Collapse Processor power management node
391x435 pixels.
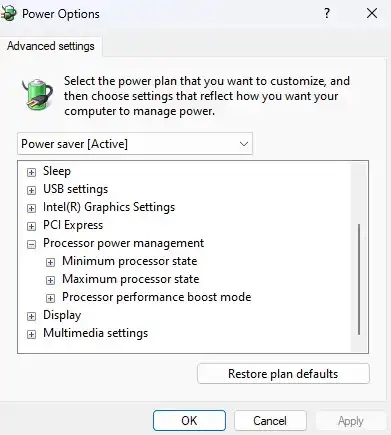click(x=31, y=244)
